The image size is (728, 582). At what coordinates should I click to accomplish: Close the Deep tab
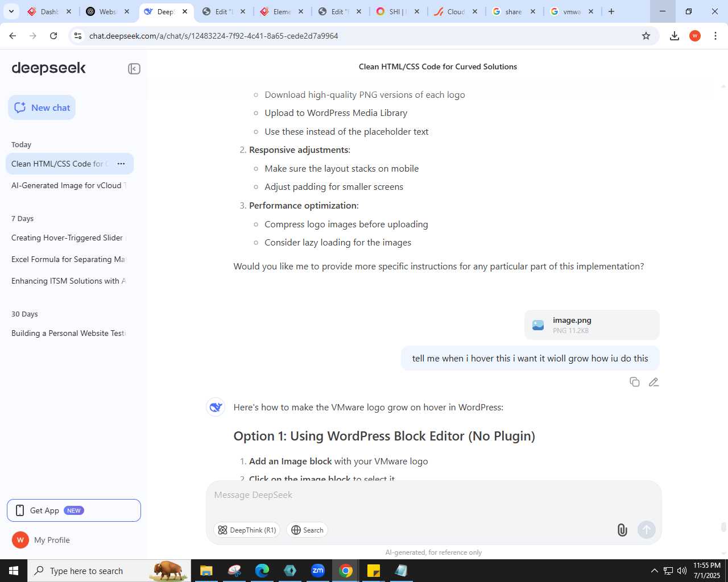pos(185,11)
